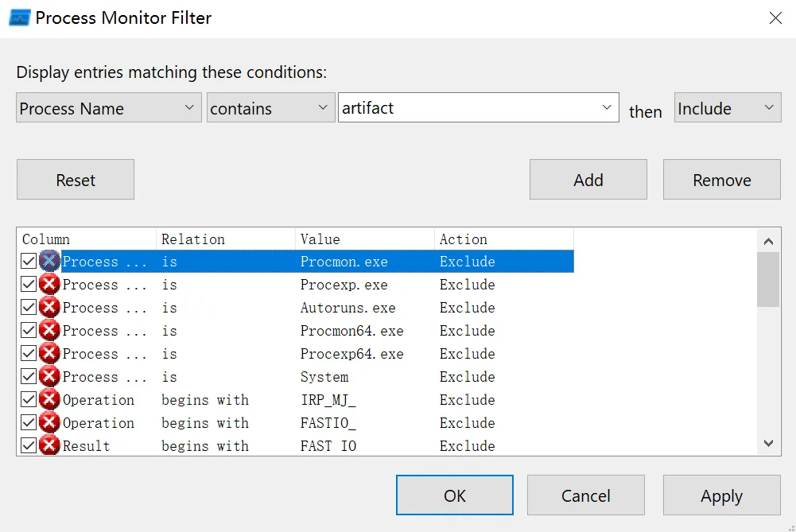Select the Procexp.exe value cell
This screenshot has width=796, height=532.
[344, 284]
